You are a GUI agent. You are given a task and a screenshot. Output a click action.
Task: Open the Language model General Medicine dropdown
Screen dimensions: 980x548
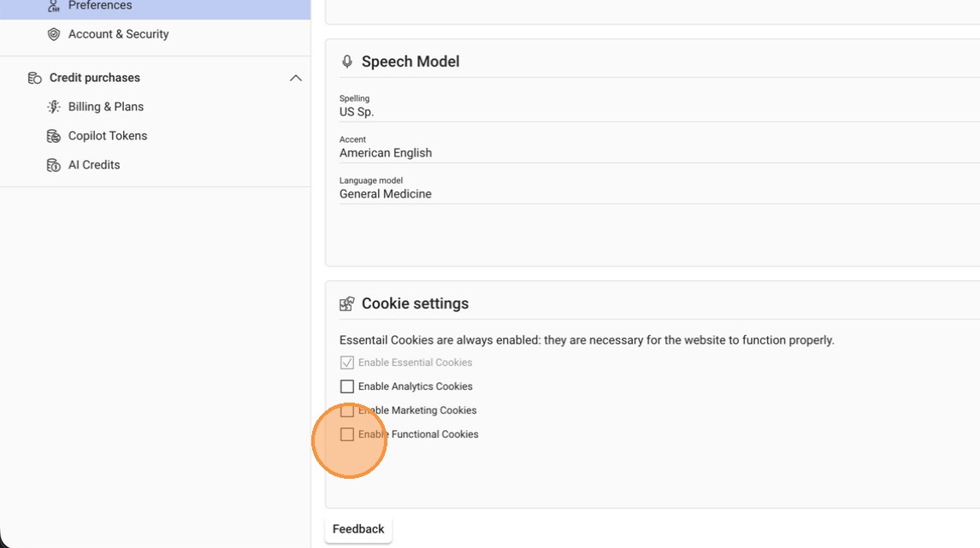[658, 193]
